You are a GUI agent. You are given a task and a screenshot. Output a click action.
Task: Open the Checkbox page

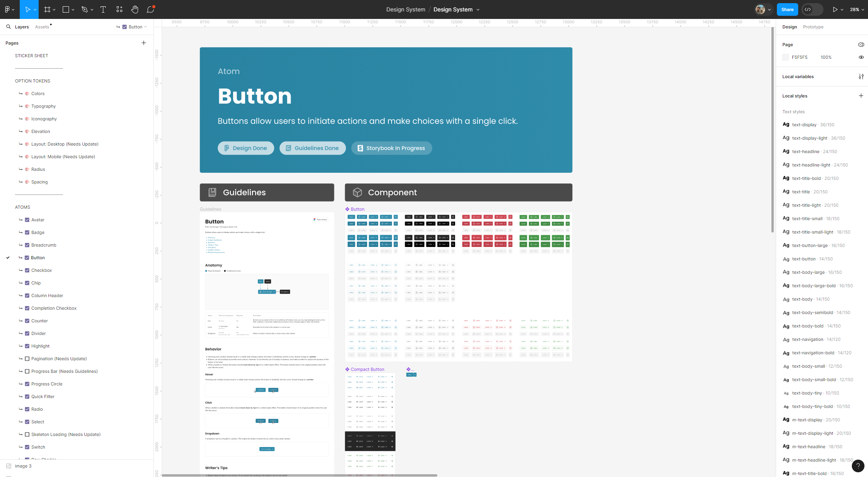41,270
